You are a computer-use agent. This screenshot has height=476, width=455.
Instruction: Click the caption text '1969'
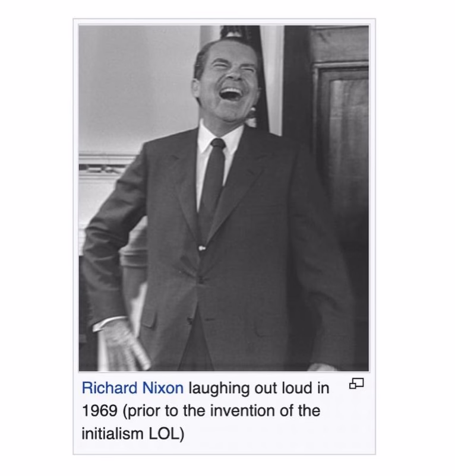pos(100,411)
